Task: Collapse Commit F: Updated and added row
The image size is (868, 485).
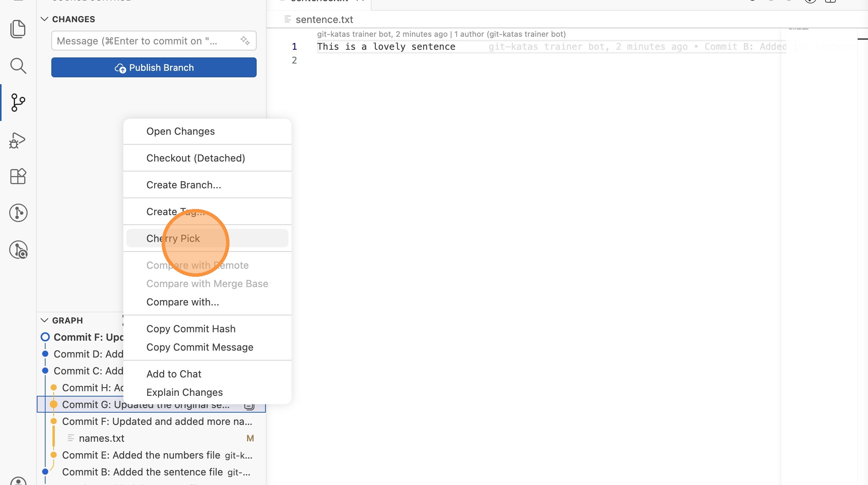Action: 157,421
